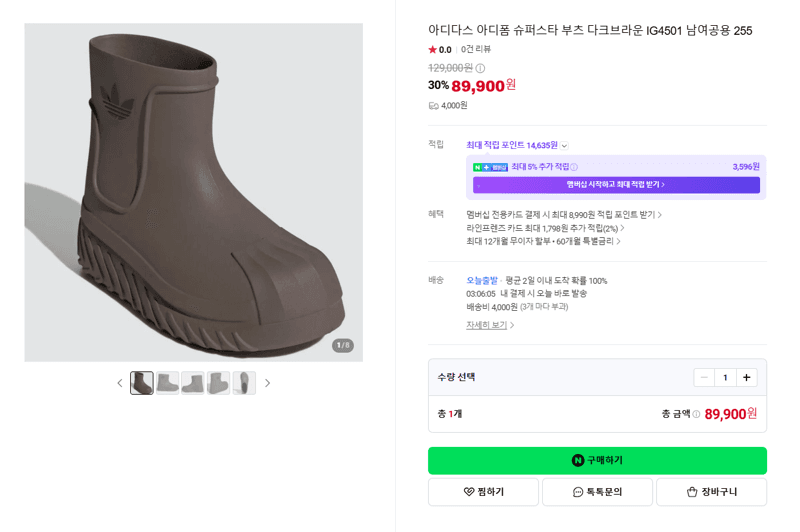800x532 pixels.
Task: Increase quantity with the plus button
Action: [746, 377]
